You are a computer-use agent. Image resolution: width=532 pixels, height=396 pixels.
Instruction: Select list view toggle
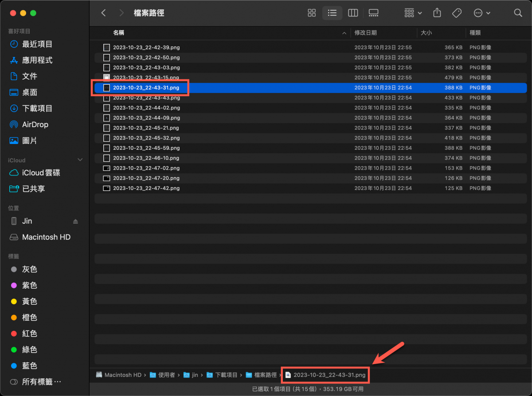(x=332, y=13)
